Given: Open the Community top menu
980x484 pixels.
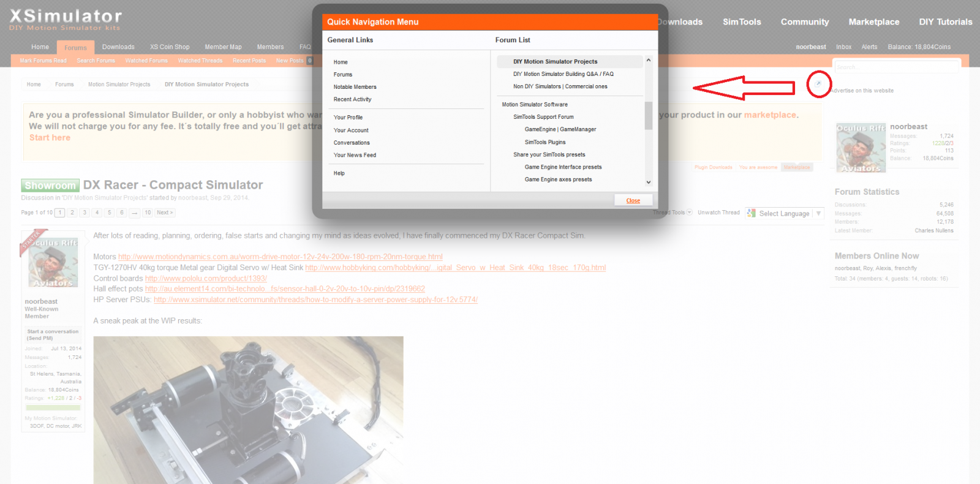Looking at the screenshot, I should [805, 22].
